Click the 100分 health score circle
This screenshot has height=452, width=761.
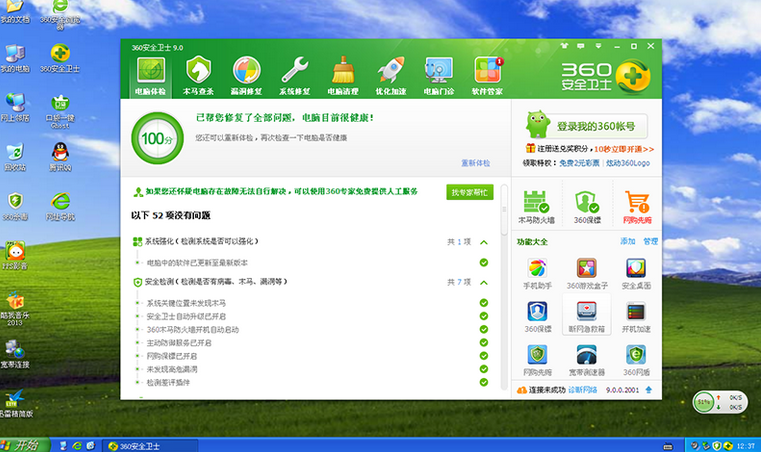(x=157, y=138)
